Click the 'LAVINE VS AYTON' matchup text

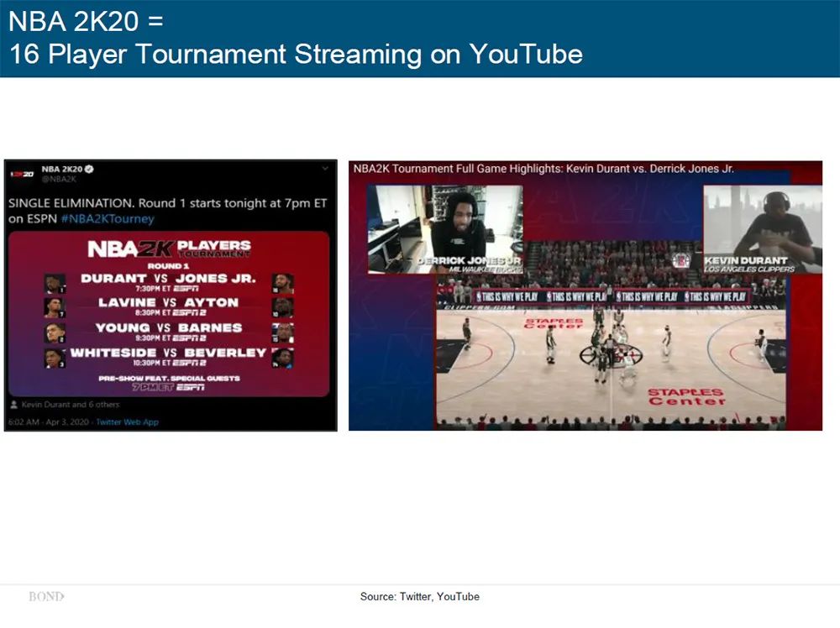click(168, 302)
